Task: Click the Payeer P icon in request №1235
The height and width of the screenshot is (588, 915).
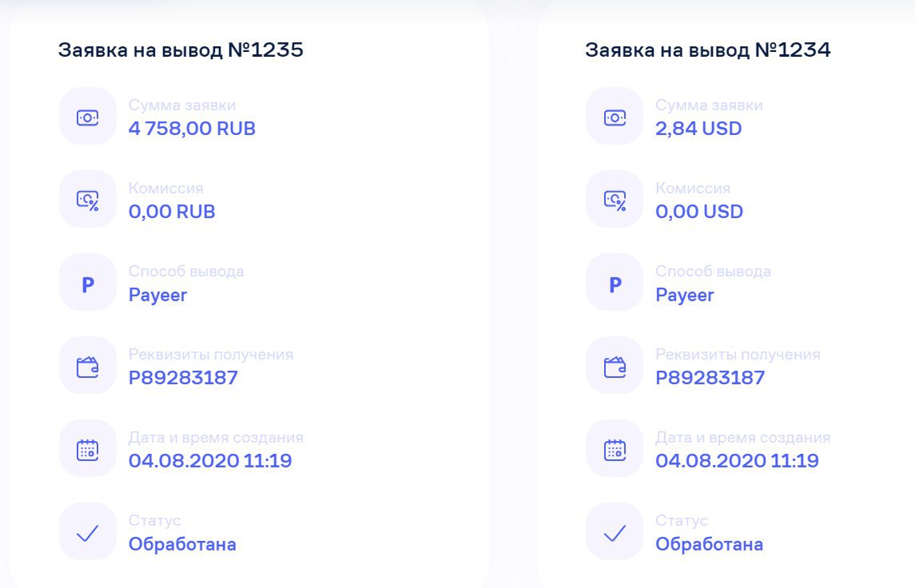Action: [x=88, y=284]
